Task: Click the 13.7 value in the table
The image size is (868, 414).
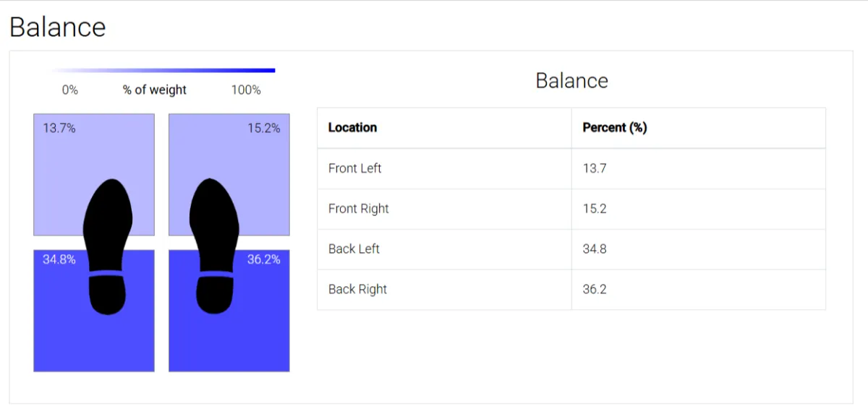Action: pos(595,168)
